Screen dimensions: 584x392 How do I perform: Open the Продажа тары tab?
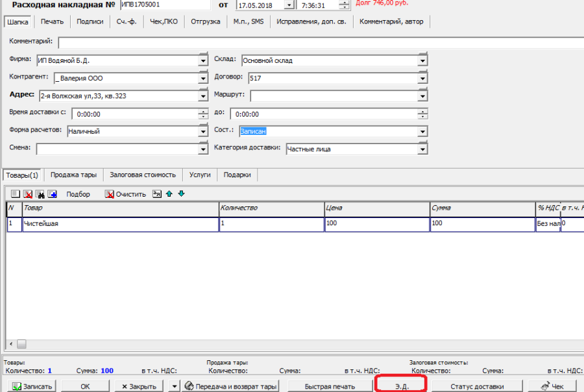pyautogui.click(x=73, y=175)
